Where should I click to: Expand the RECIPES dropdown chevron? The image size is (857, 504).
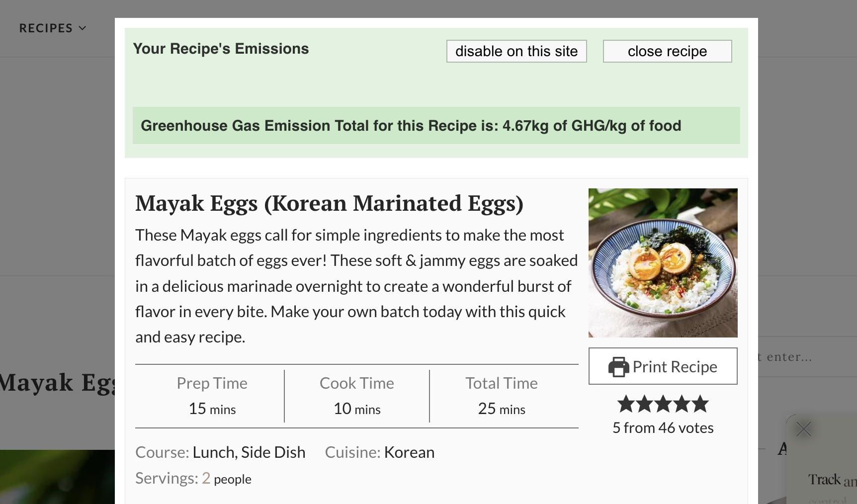[x=83, y=28]
